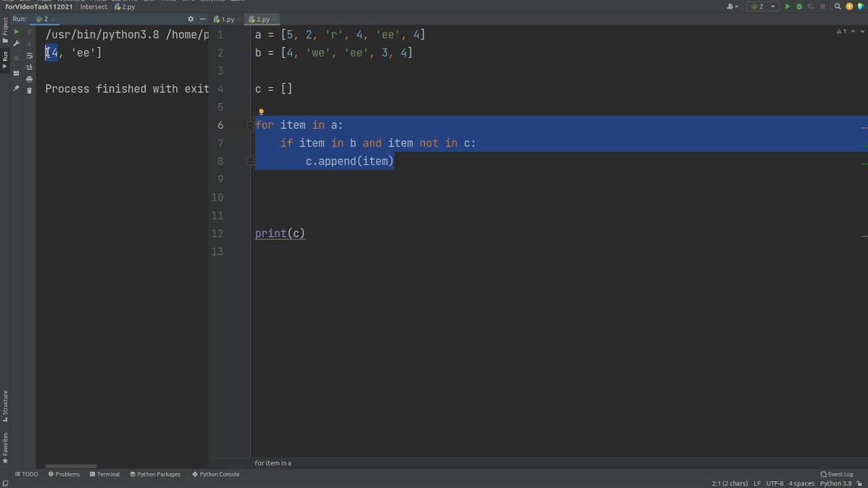Viewport: 868px width, 488px height.
Task: Close the 1.py editor tab
Action: (x=239, y=20)
